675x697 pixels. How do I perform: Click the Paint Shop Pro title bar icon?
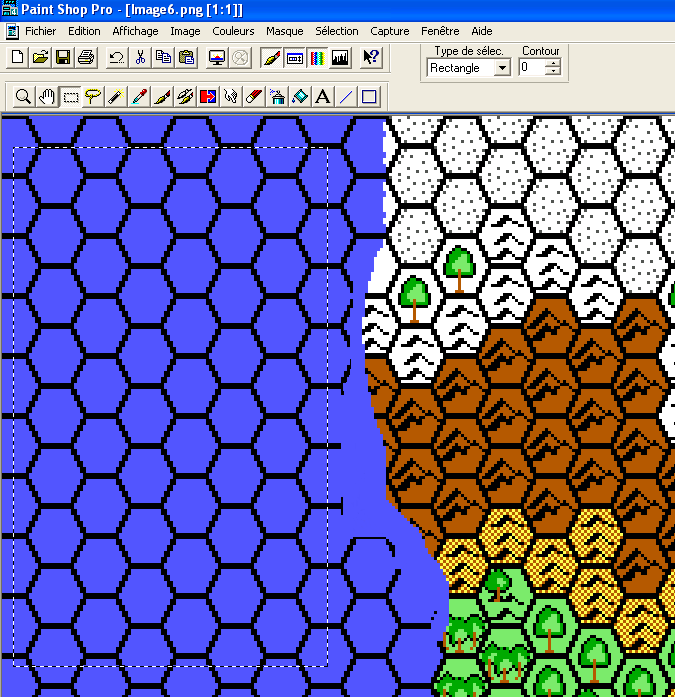pyautogui.click(x=9, y=9)
